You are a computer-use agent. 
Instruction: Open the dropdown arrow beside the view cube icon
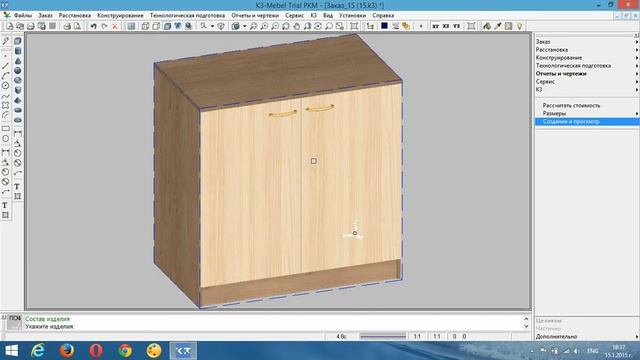pos(244,26)
